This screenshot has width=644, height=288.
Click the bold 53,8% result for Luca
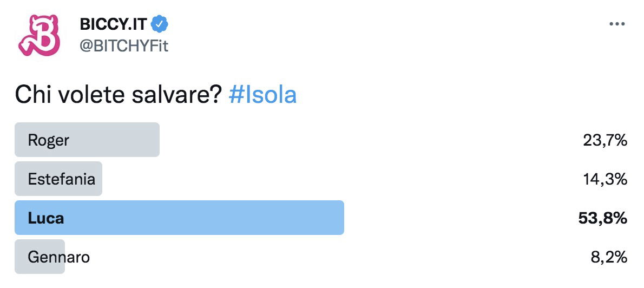[x=602, y=219]
